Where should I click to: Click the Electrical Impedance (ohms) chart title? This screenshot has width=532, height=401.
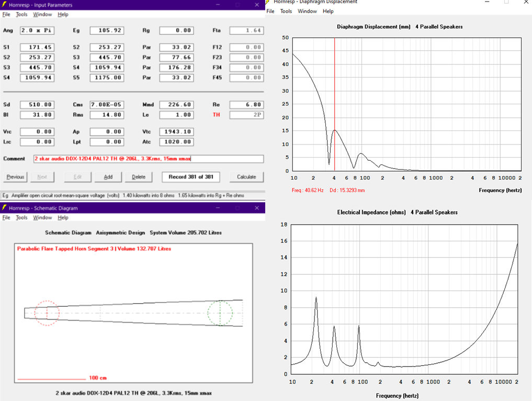click(x=371, y=212)
